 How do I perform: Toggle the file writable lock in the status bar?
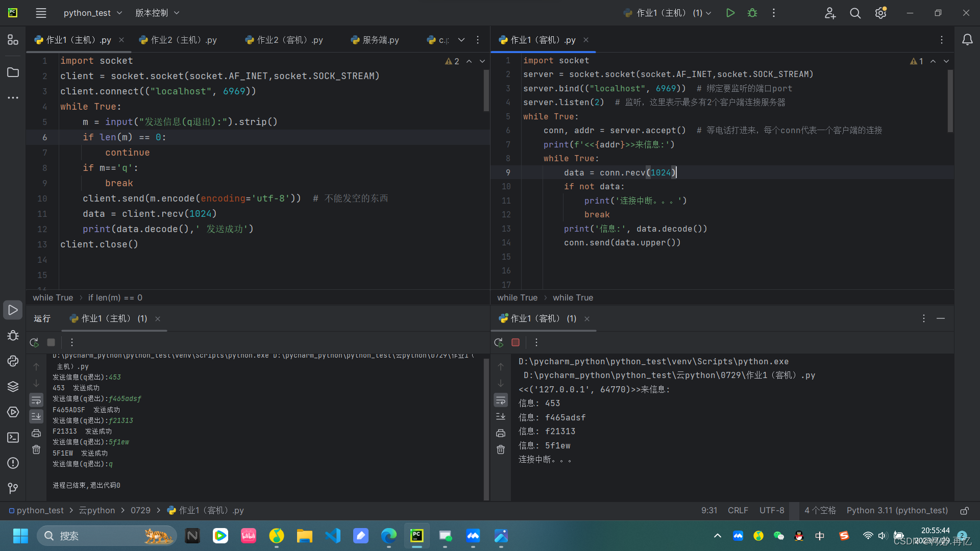(965, 510)
